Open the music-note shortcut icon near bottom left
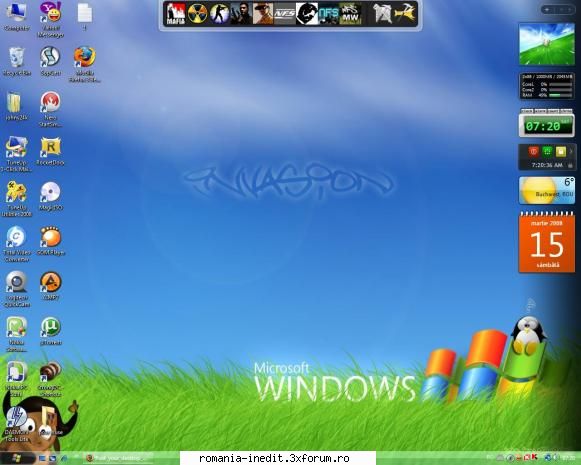Viewport: 581px width, 465px height. pyautogui.click(x=50, y=420)
